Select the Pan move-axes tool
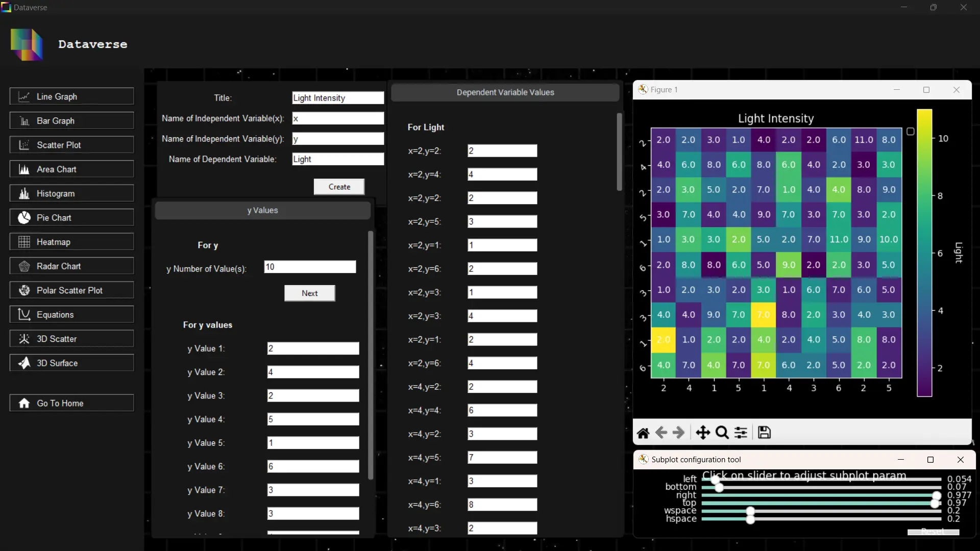 click(x=703, y=433)
